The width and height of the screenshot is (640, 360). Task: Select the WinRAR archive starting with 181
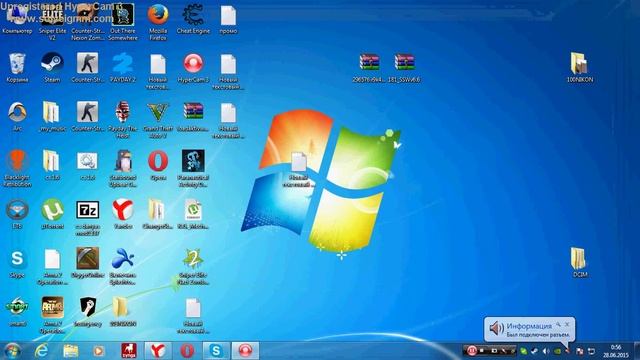[404, 67]
